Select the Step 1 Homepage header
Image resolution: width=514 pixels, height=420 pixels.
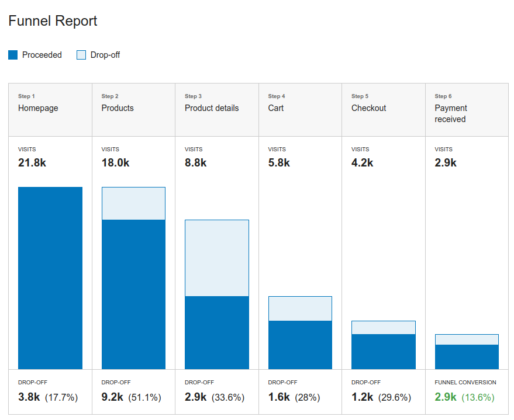coord(50,109)
